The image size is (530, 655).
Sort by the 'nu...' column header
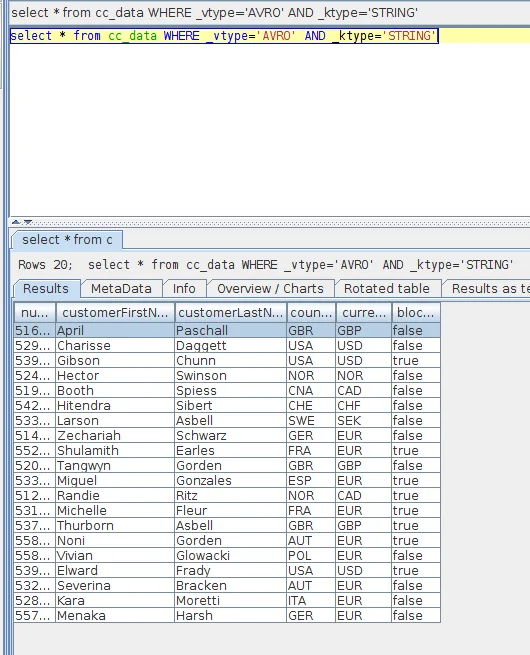(x=35, y=312)
